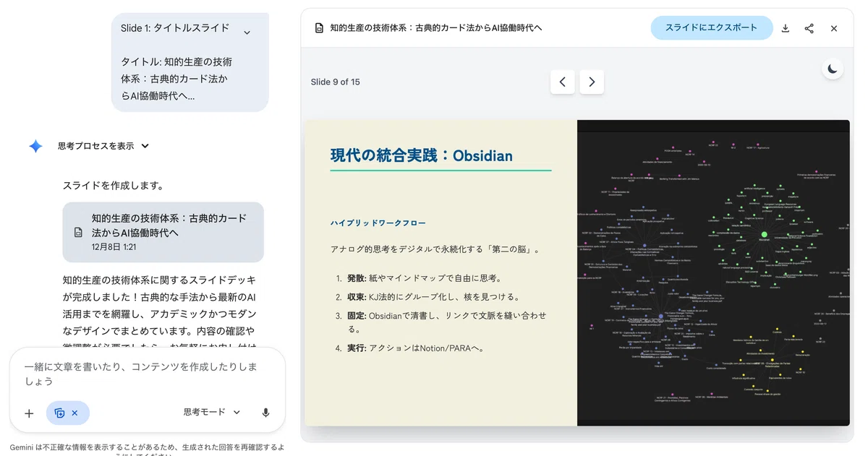Go to the next slide arrow
The width and height of the screenshot is (868, 456).
[592, 82]
